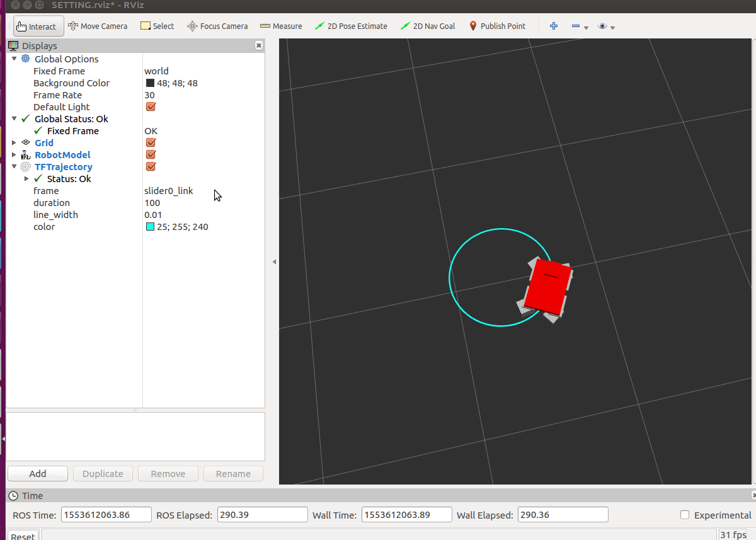This screenshot has height=540, width=756.
Task: Click the ROS Elapsed field
Action: click(263, 515)
